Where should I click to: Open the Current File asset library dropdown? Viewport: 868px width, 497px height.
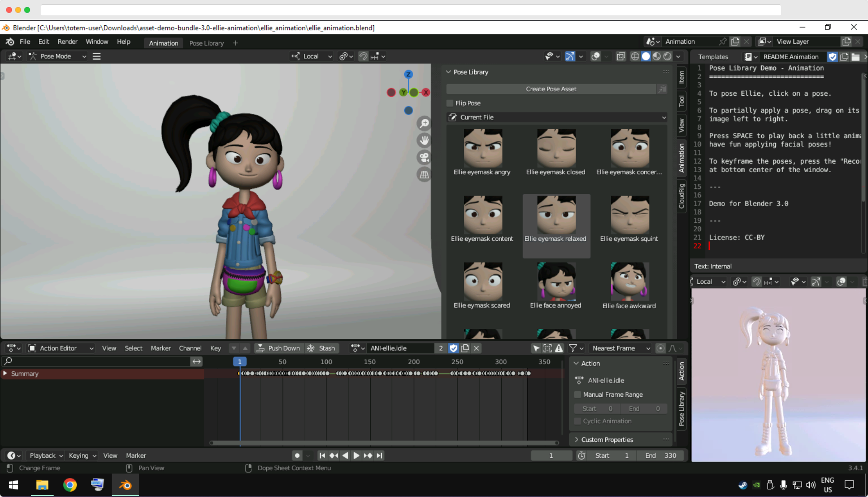(x=557, y=117)
